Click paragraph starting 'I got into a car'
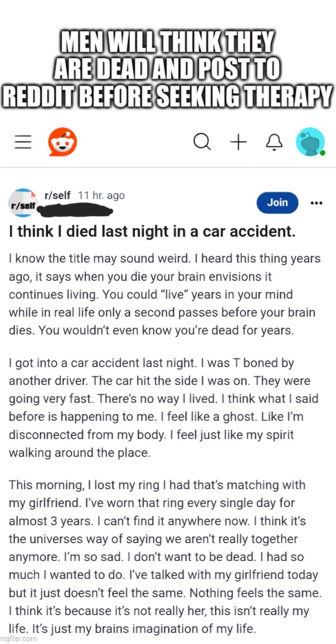This screenshot has width=336, height=644. pyautogui.click(x=163, y=408)
